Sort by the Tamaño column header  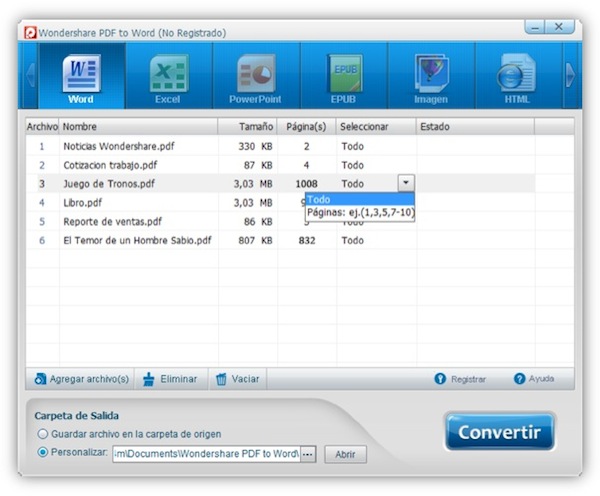[248, 127]
